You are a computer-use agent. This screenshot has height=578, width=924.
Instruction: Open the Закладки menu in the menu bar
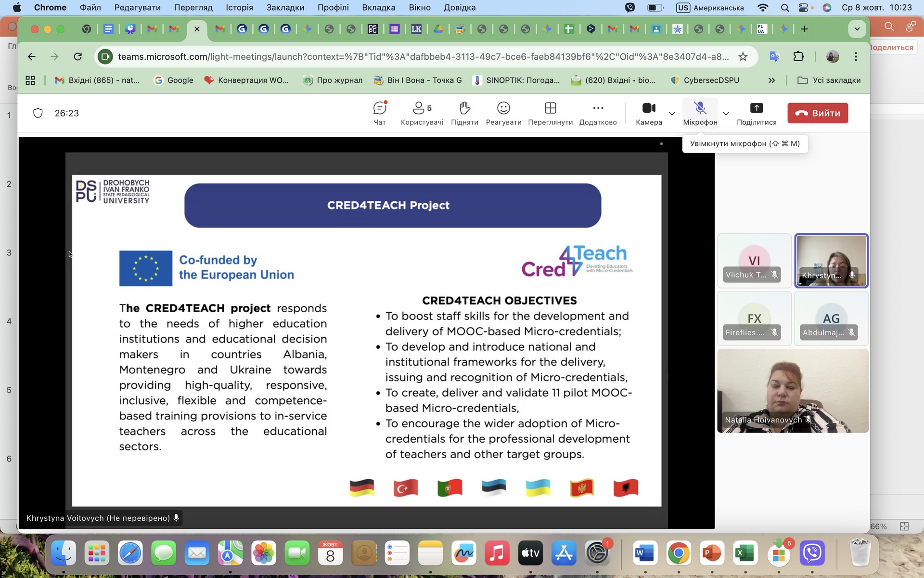pos(285,8)
